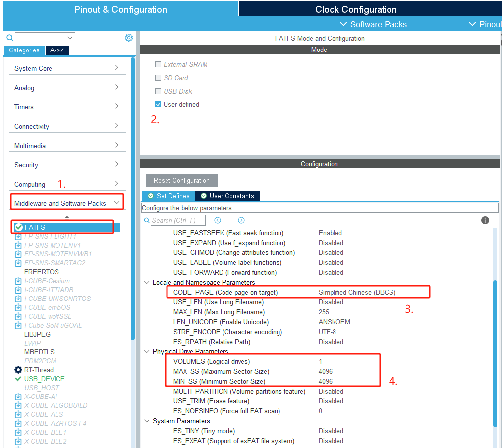Click download icon next to FP-SNS-SMARTAG2
Image resolution: width=502 pixels, height=448 pixels.
point(18,263)
